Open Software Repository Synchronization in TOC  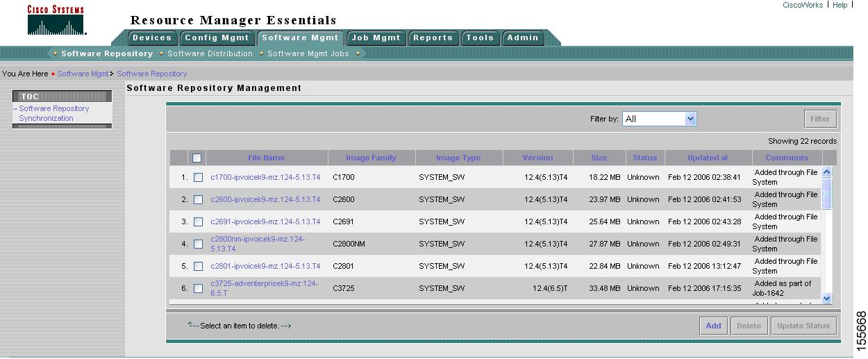[53, 113]
